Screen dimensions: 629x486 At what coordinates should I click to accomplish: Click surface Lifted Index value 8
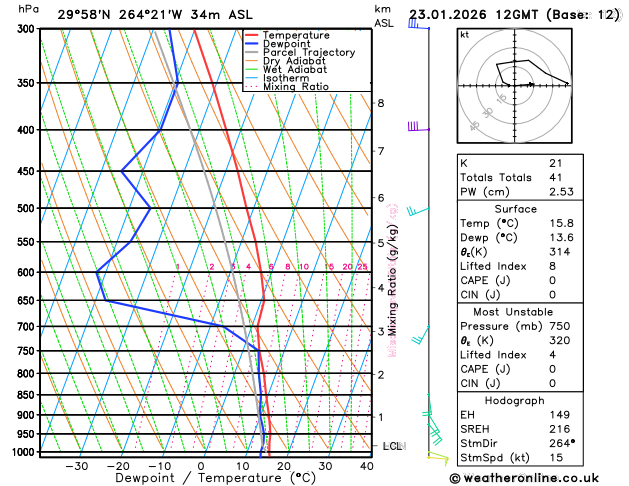coord(552,266)
